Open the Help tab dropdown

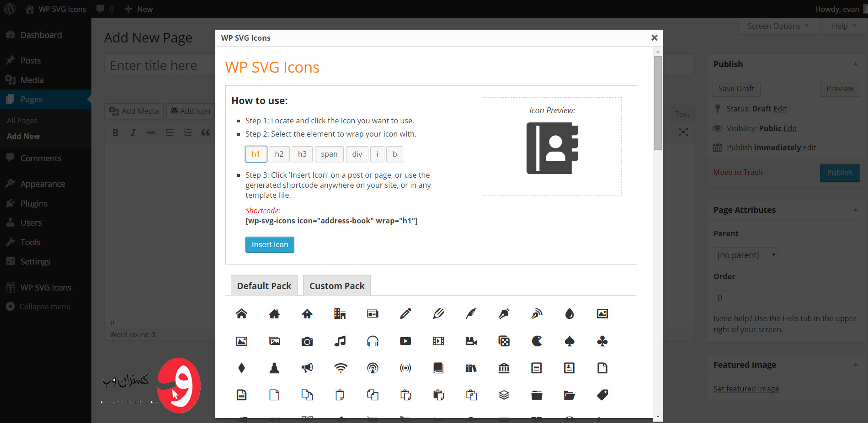844,26
